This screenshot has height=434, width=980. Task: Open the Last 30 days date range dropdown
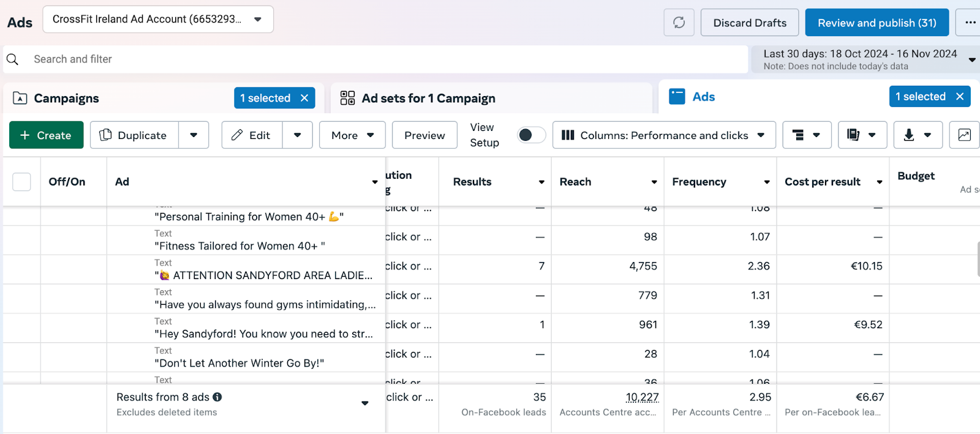[x=865, y=59]
